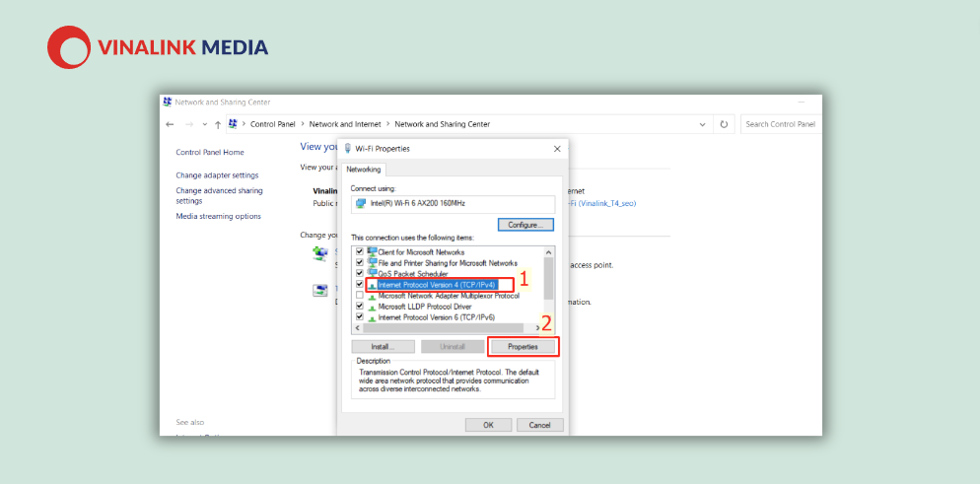The height and width of the screenshot is (484, 980).
Task: Click Cancel in Wi-Fi Properties
Action: pyautogui.click(x=539, y=425)
